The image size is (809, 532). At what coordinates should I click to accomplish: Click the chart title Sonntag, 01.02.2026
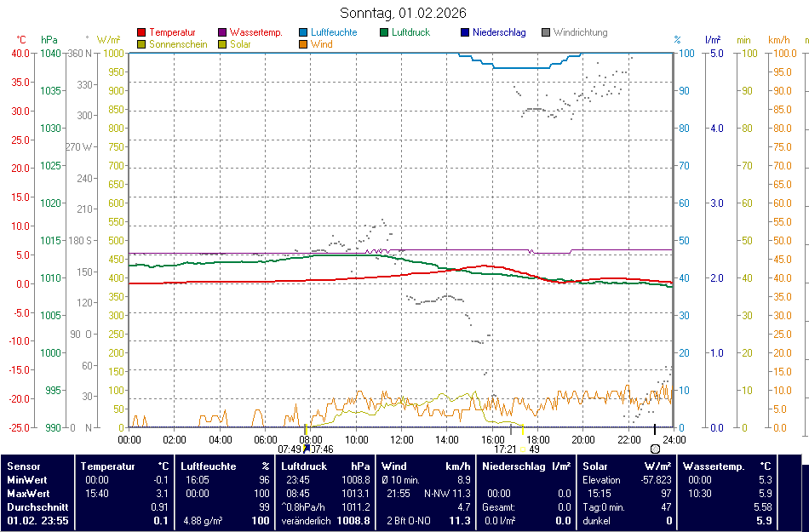point(404,13)
